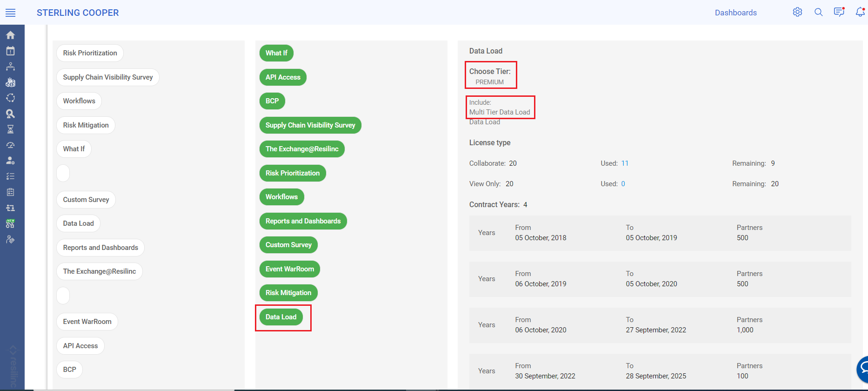Open the hierarchy network icon in sidebar

10,67
